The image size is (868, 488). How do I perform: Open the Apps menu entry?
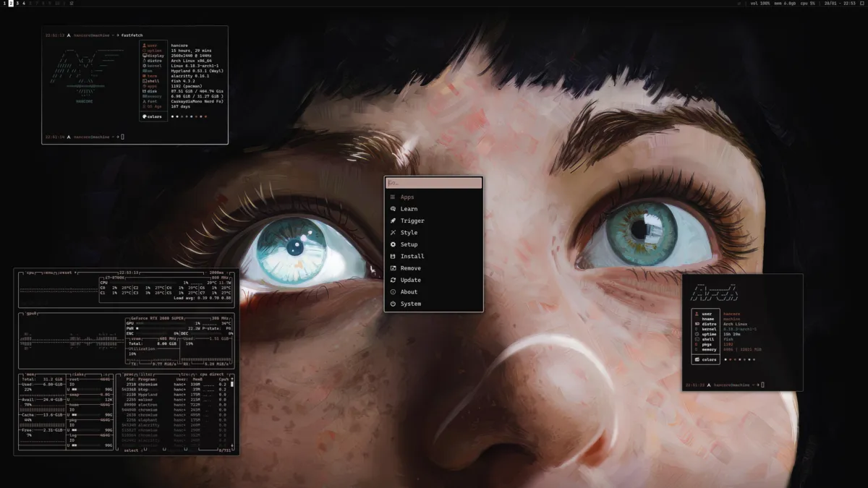[x=433, y=197]
